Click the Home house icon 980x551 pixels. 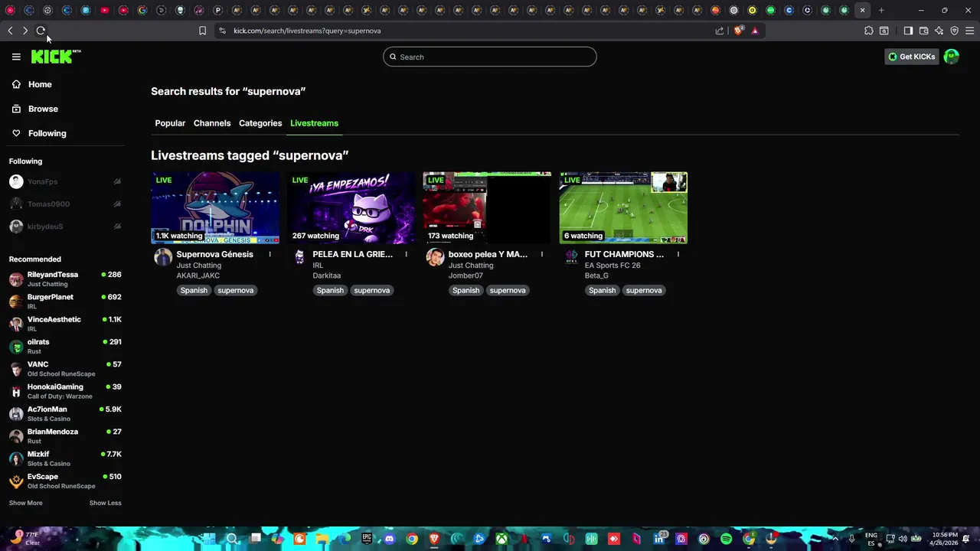tap(16, 84)
